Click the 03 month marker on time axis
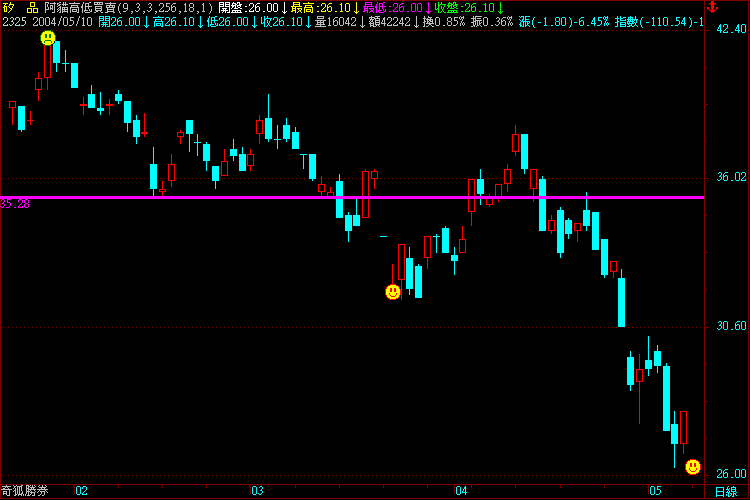 (257, 491)
